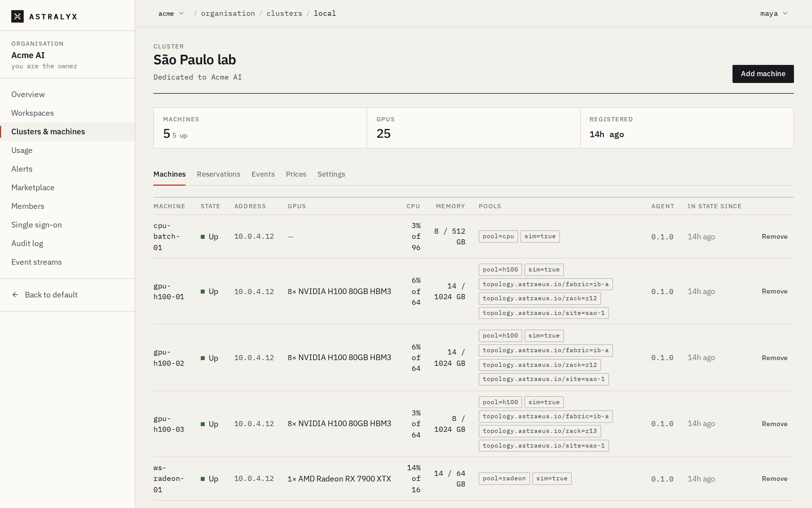Click the Add machine button

click(x=763, y=74)
